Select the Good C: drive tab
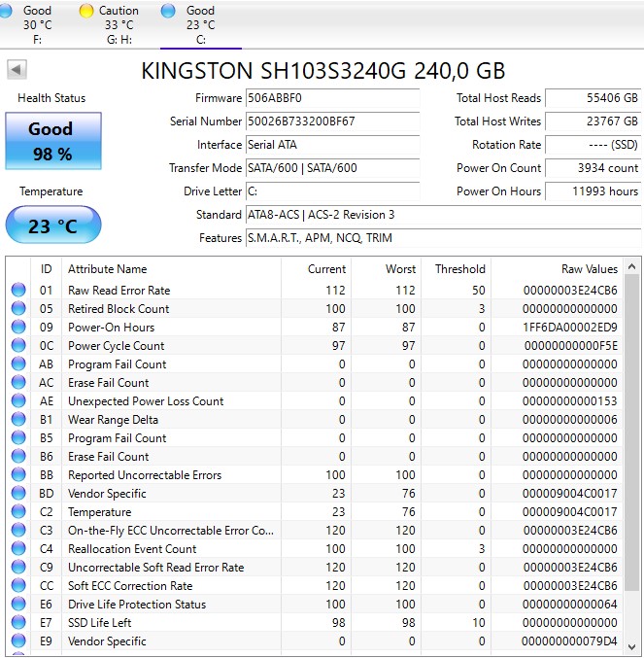 pos(200,24)
